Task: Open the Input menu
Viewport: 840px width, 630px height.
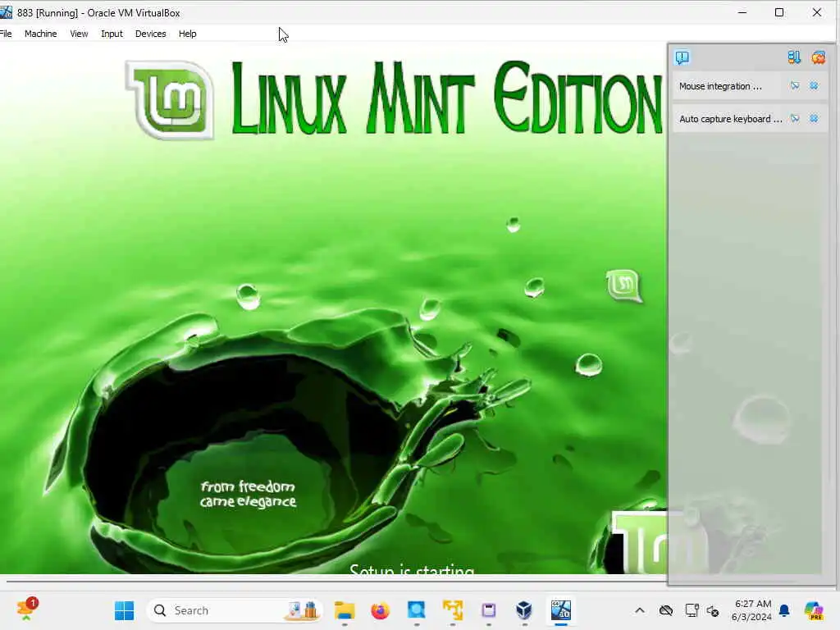Action: (112, 34)
